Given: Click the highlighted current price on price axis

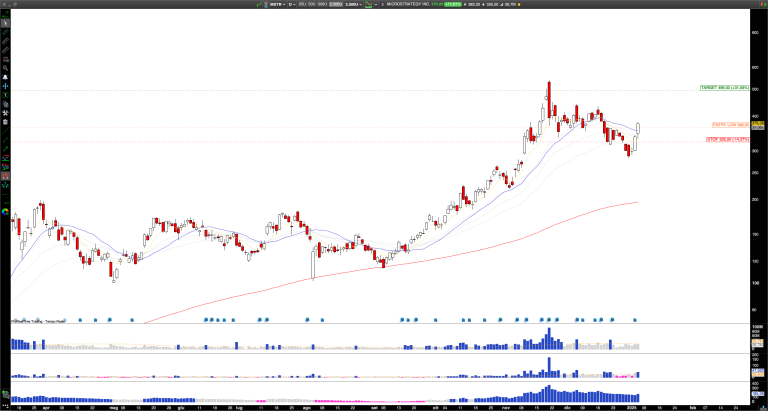Looking at the screenshot, I should [756, 125].
